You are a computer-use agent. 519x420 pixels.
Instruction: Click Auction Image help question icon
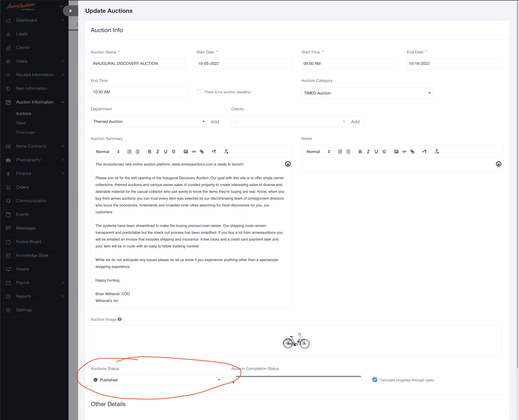120,319
